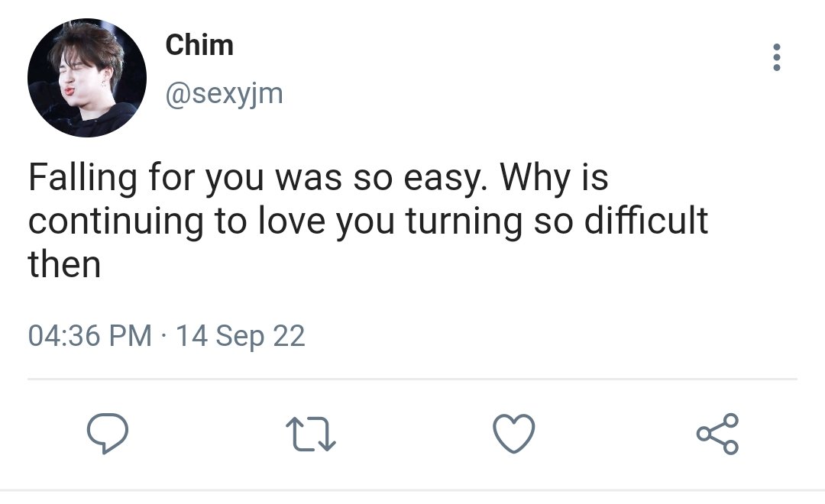Click the @sexyjm handle
Image resolution: width=825 pixels, height=504 pixels.
tap(224, 95)
